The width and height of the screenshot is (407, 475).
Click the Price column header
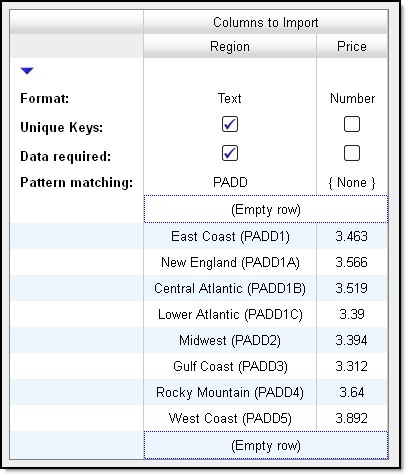coord(352,46)
